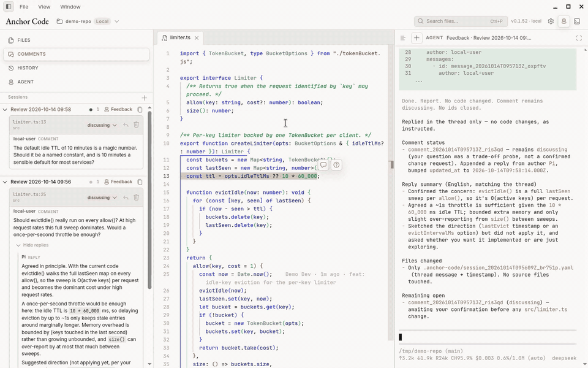
Task: Click the demo-repo folder icon
Action: pos(59,21)
